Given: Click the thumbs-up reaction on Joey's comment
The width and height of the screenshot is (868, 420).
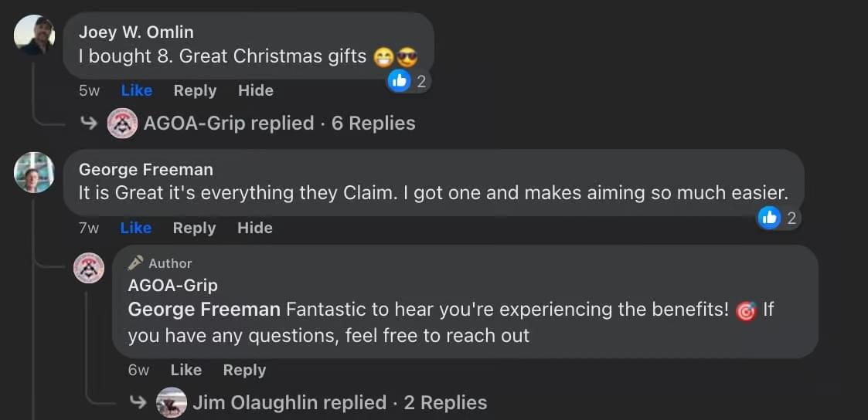Looking at the screenshot, I should point(399,80).
